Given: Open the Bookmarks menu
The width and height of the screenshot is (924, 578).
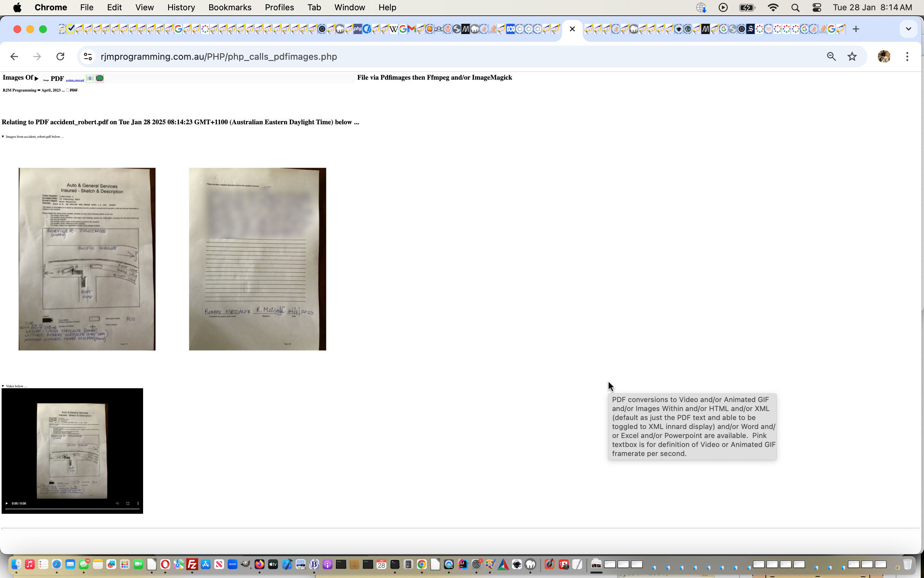Looking at the screenshot, I should (x=230, y=7).
